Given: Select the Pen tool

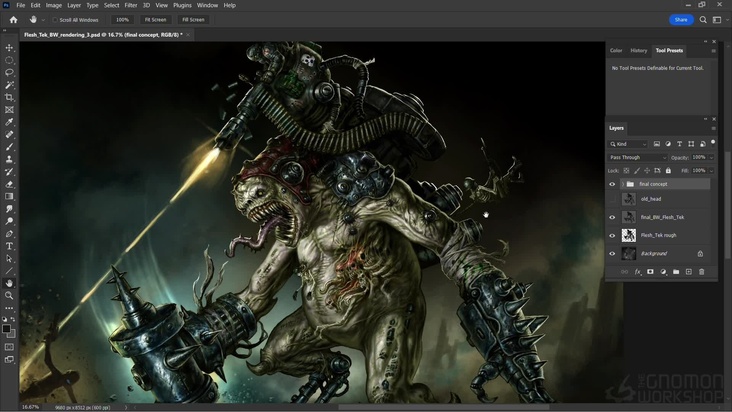Looking at the screenshot, I should click(9, 234).
